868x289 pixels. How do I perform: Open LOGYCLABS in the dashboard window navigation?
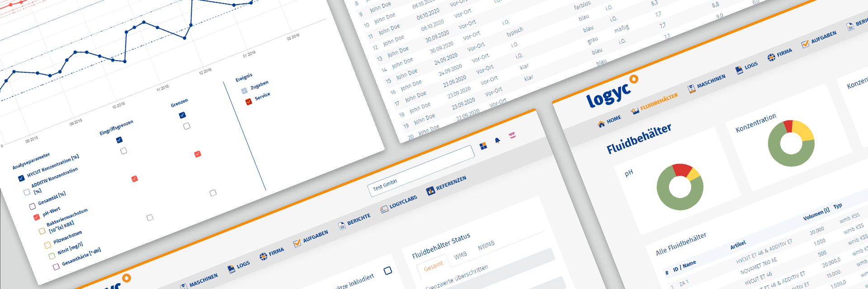click(x=399, y=204)
